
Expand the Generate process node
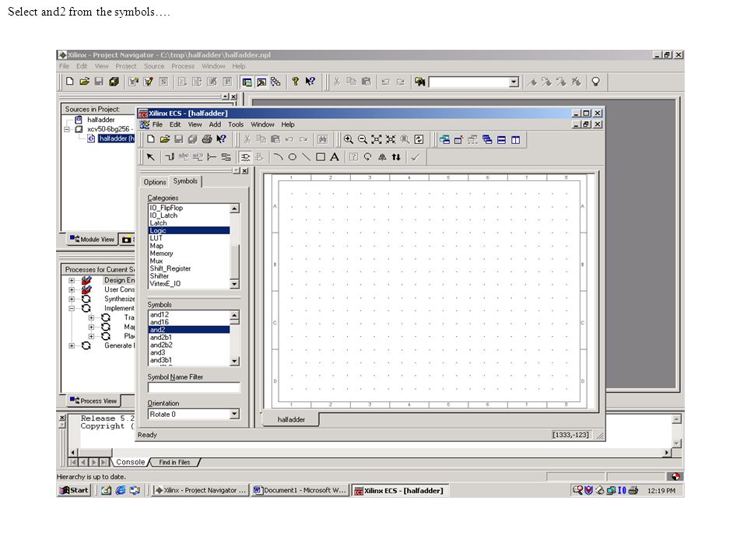(x=72, y=345)
